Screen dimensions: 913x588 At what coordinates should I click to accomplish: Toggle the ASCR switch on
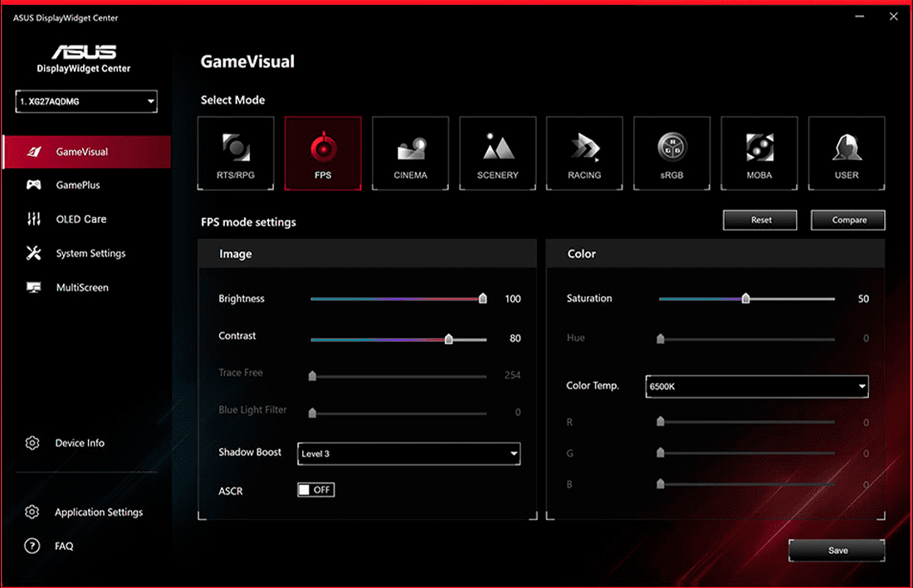(315, 490)
